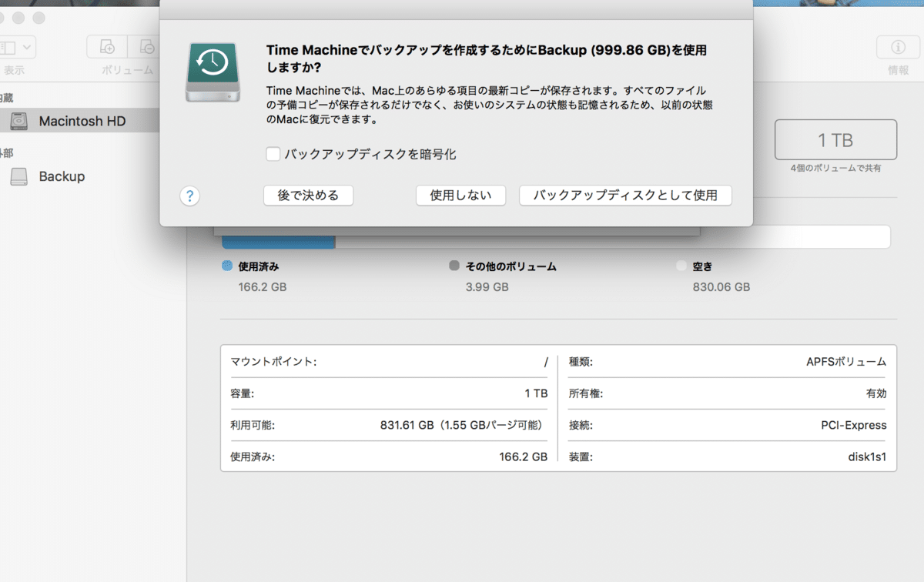Open the 情報 info toolbar icon
Viewport: 924px width, 582px height.
[898, 48]
